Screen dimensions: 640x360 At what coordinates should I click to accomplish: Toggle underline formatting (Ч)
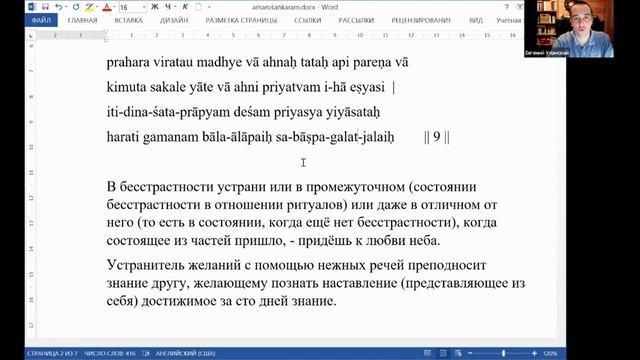pos(168,7)
